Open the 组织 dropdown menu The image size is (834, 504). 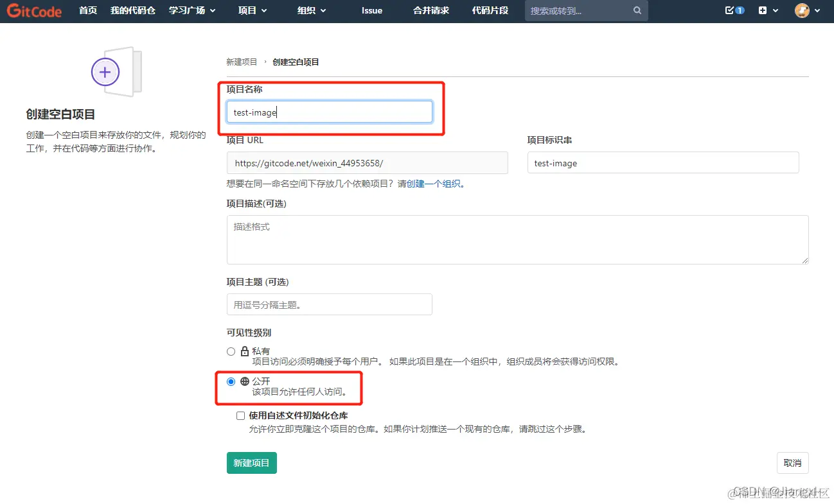click(x=311, y=10)
